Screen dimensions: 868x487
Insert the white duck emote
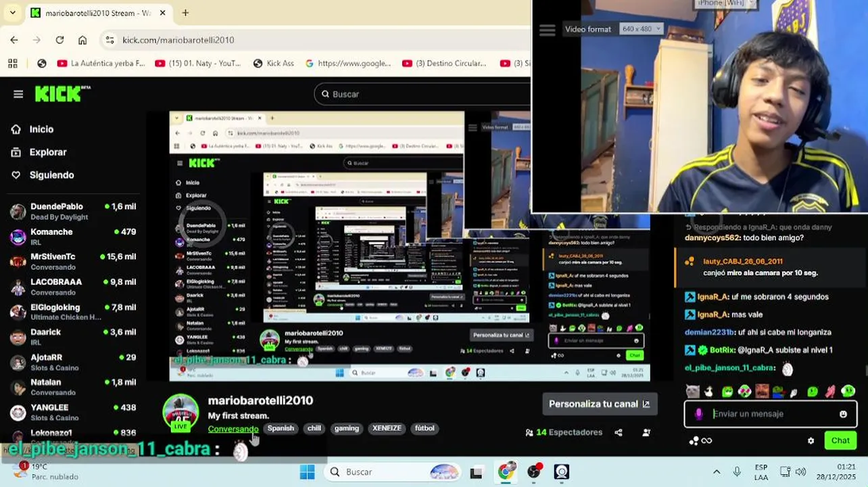(708, 391)
